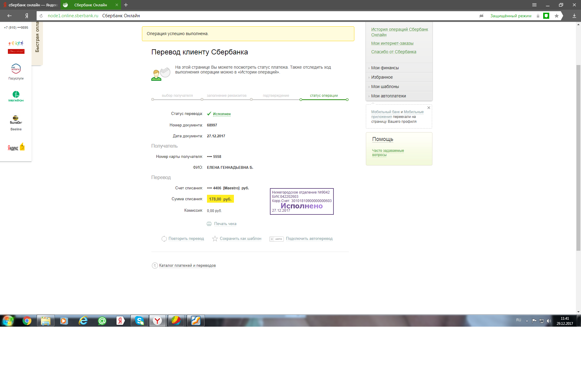Screen dimensions: 581x392
Task: Click the page vertical scrollbar thumb
Action: 578,157
